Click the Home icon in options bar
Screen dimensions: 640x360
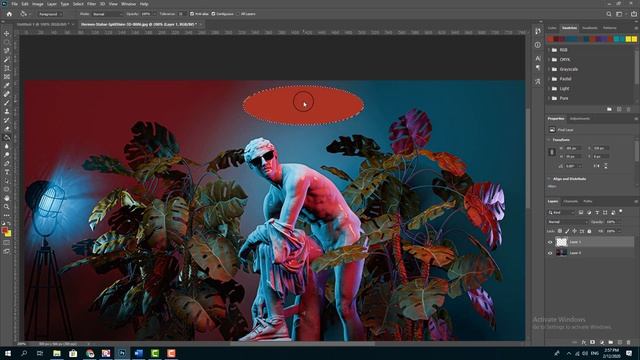click(9, 14)
